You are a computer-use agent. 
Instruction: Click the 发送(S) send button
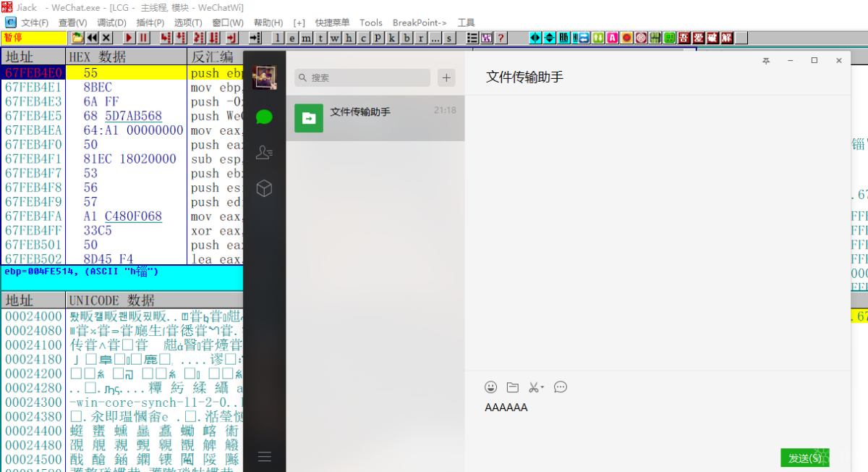805,458
